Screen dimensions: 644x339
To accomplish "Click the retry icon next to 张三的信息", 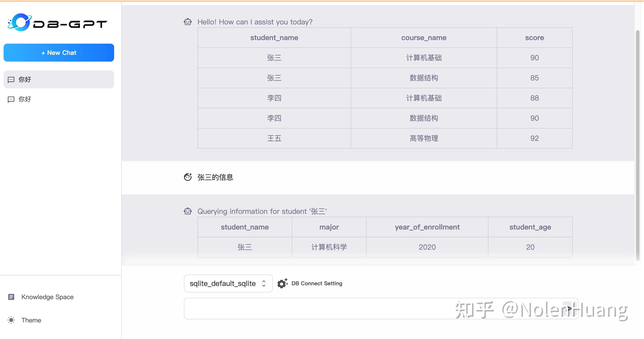I will coord(187,177).
